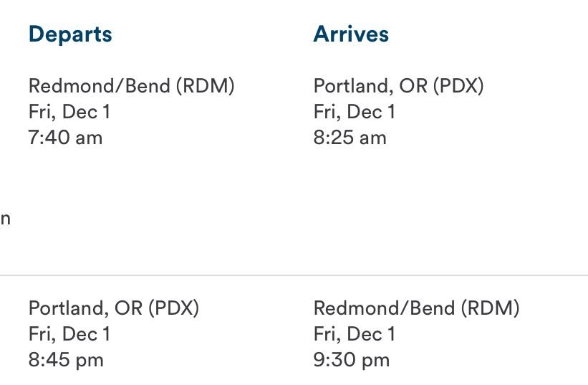Click Redmond/Bend city in evening arrival row
Viewport: 588px width, 385px height.
pyautogui.click(x=384, y=308)
